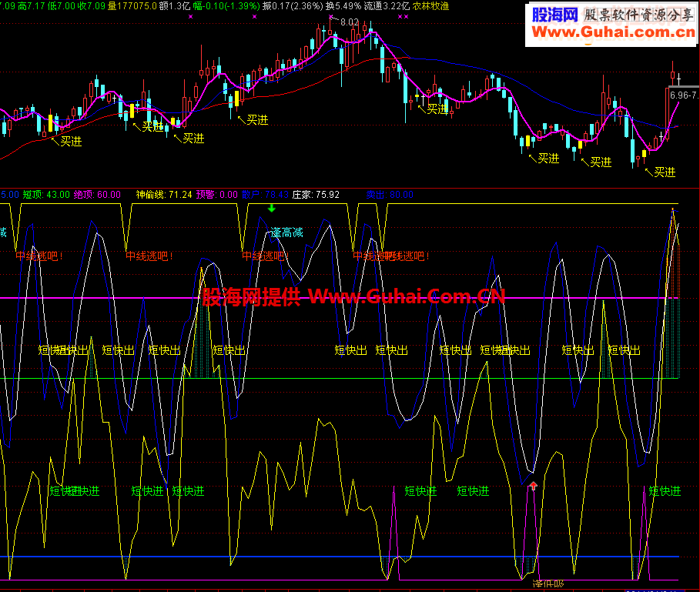Click the cyan 逢高减 signal label
Image resolution: width=700 pixels, height=592 pixels.
point(287,232)
